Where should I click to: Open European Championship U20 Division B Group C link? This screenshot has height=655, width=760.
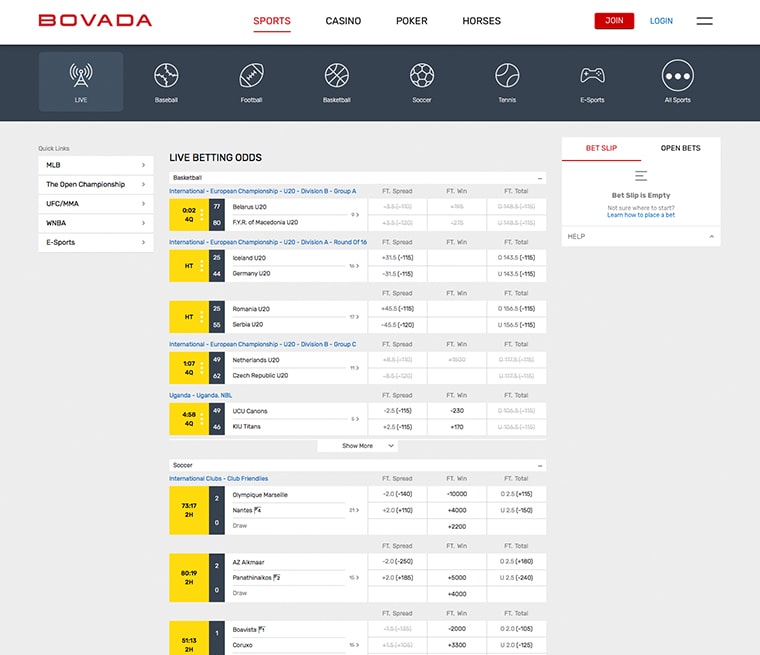[262, 344]
